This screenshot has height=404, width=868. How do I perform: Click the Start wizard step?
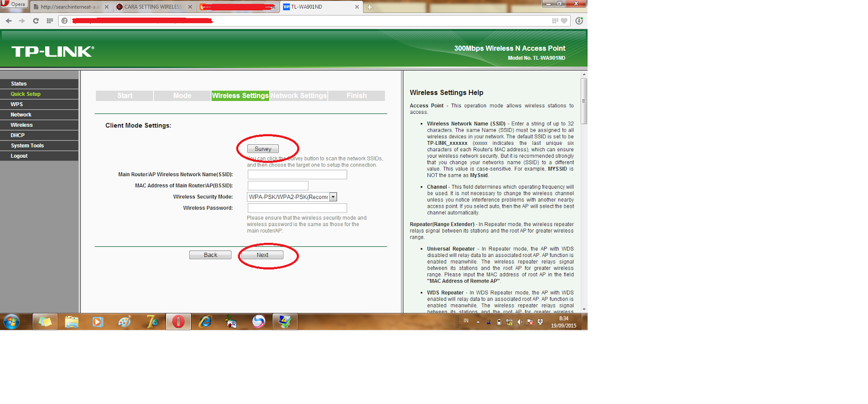[125, 95]
